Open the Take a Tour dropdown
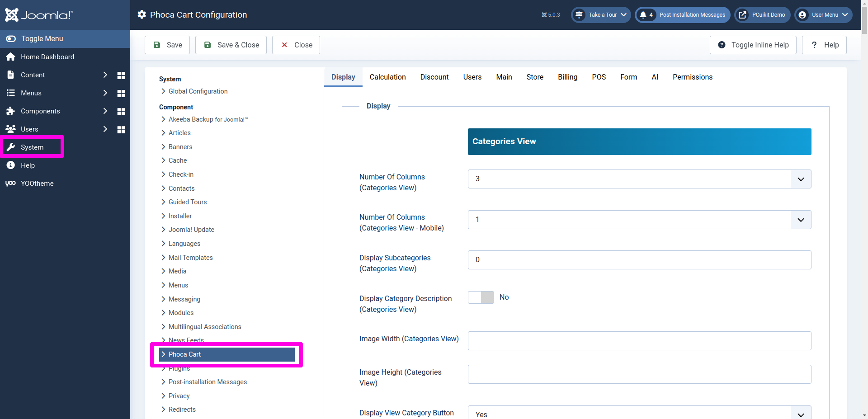The image size is (868, 419). [x=601, y=15]
